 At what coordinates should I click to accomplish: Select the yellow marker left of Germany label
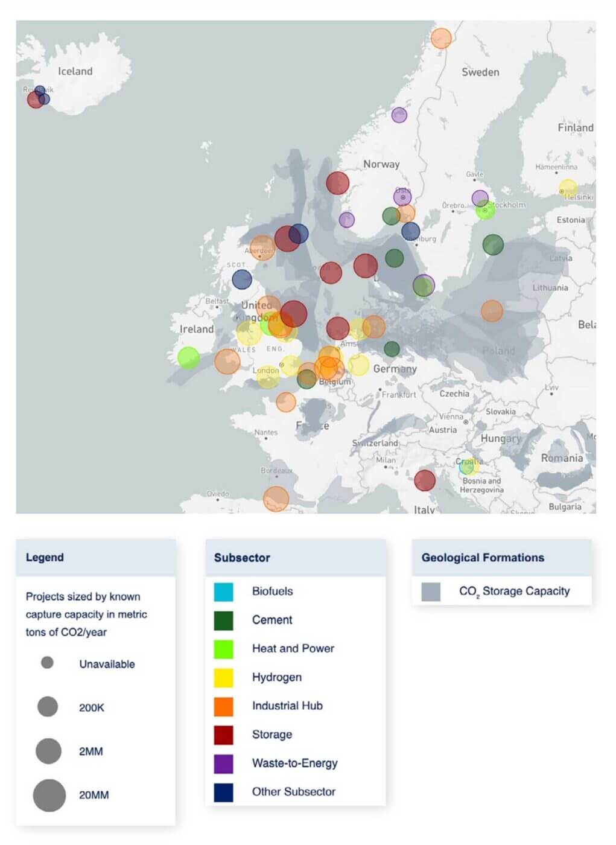(x=358, y=365)
